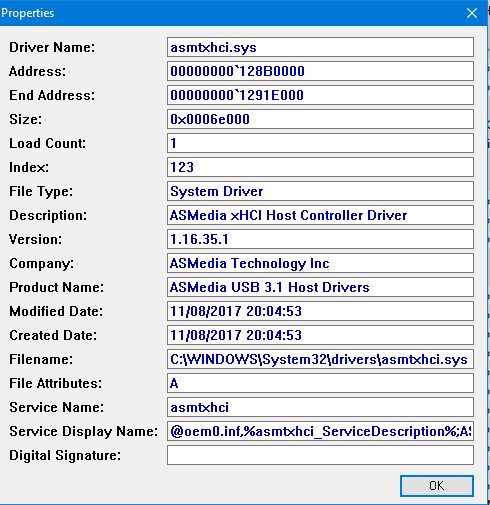Select the Company field ASMedia Technology Inc

[320, 263]
